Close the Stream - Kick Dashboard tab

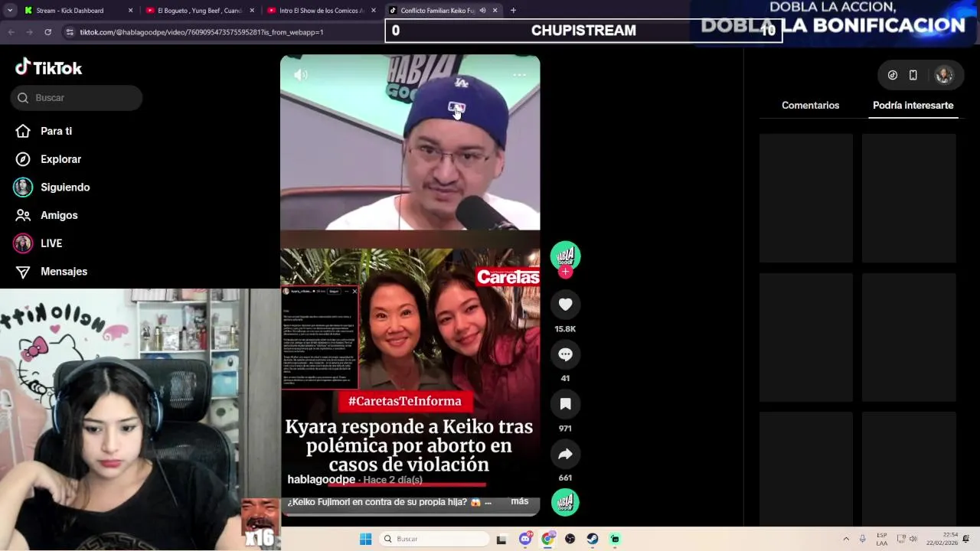(x=130, y=11)
